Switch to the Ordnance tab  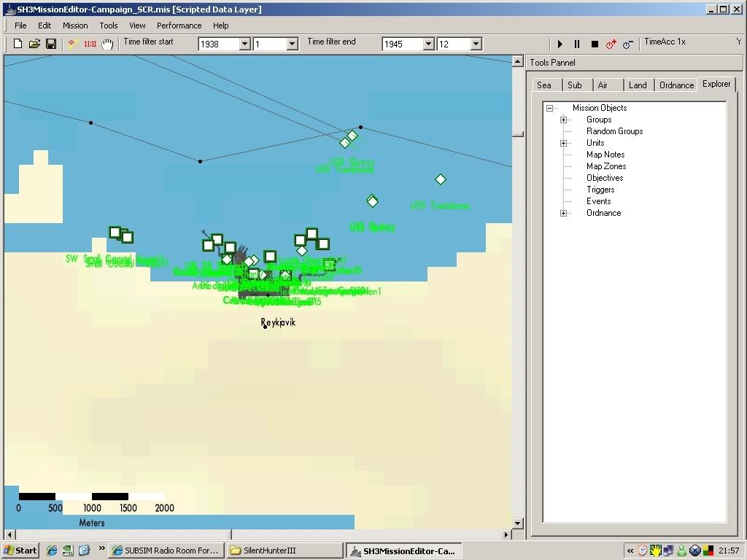coord(676,85)
